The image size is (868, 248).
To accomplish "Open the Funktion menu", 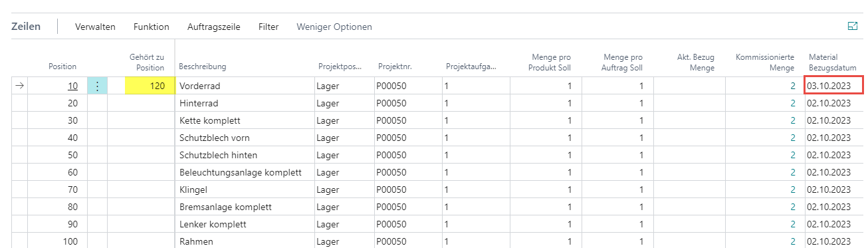I will point(151,27).
